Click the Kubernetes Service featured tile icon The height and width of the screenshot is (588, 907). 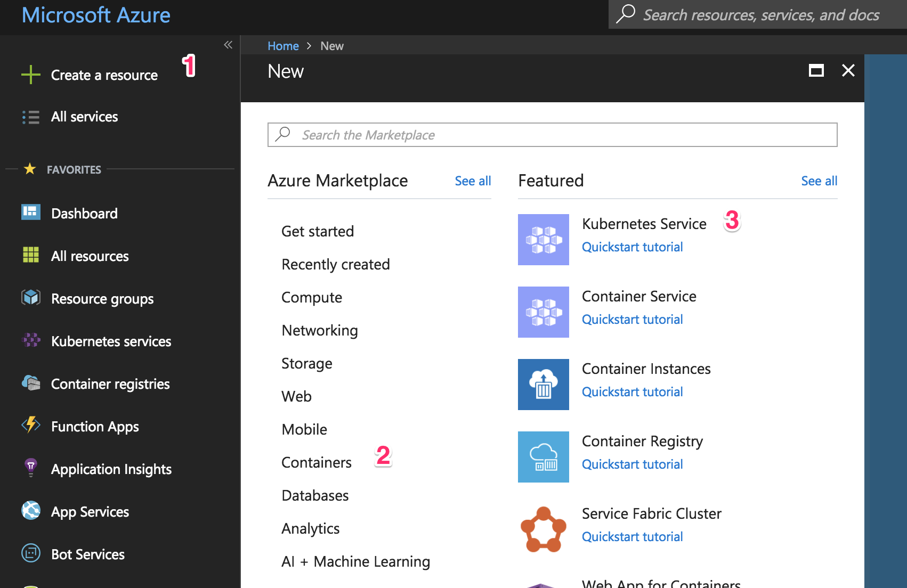[x=544, y=240]
